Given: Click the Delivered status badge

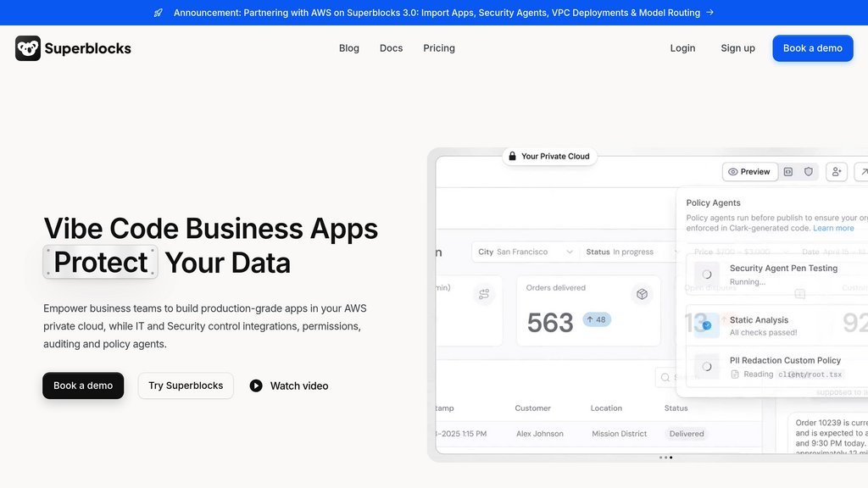Looking at the screenshot, I should point(687,434).
